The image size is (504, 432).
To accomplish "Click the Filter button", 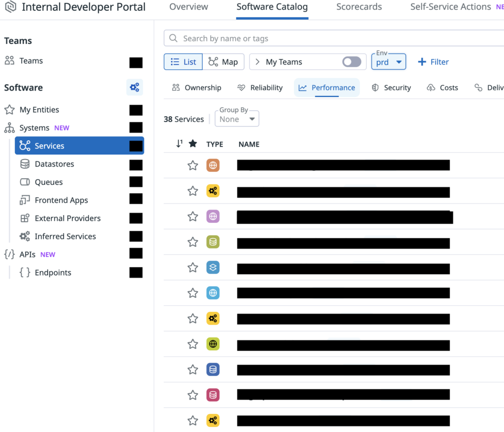I will [x=433, y=62].
